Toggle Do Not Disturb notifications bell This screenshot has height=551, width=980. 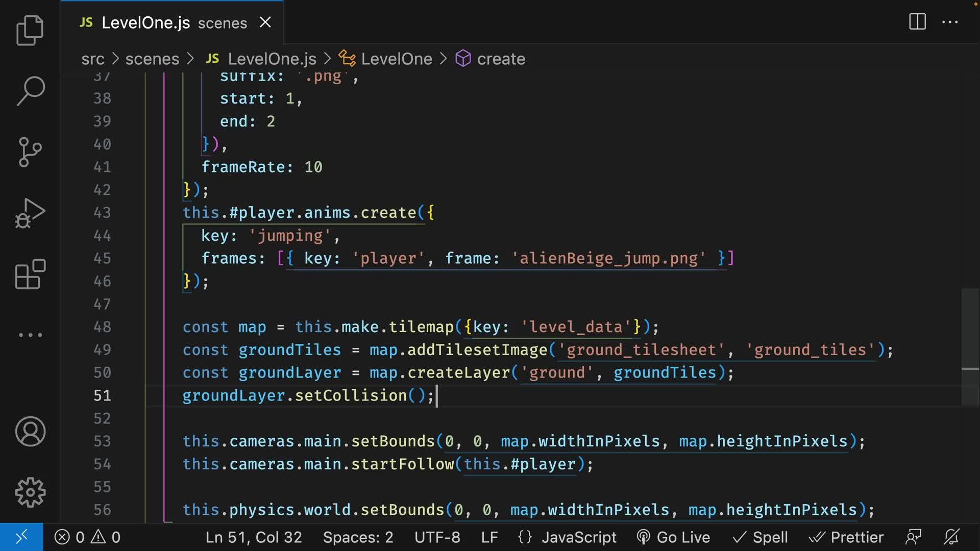pyautogui.click(x=951, y=537)
